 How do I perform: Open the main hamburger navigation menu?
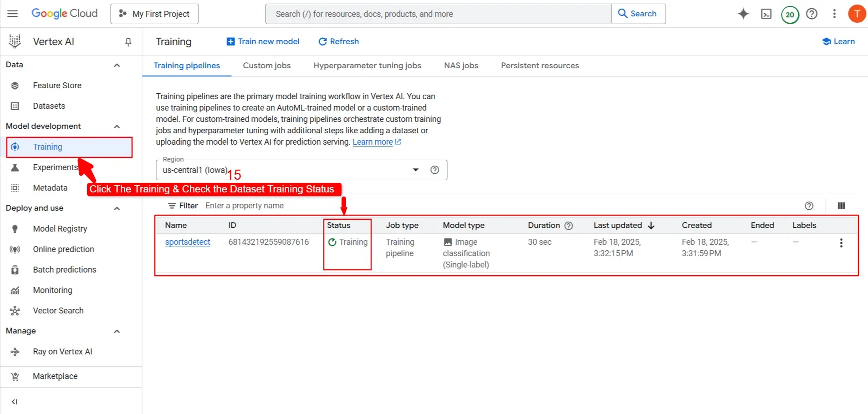tap(13, 14)
